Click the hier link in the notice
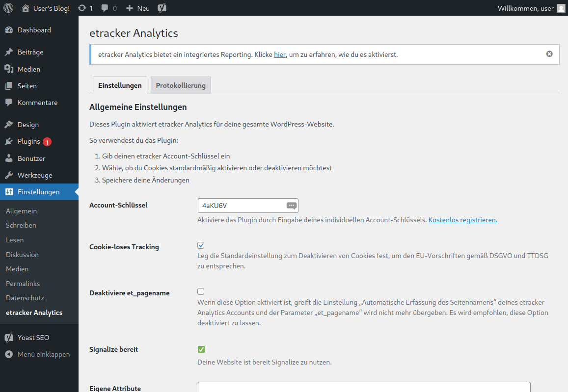Screen dimensions: 568x392 point(279,54)
